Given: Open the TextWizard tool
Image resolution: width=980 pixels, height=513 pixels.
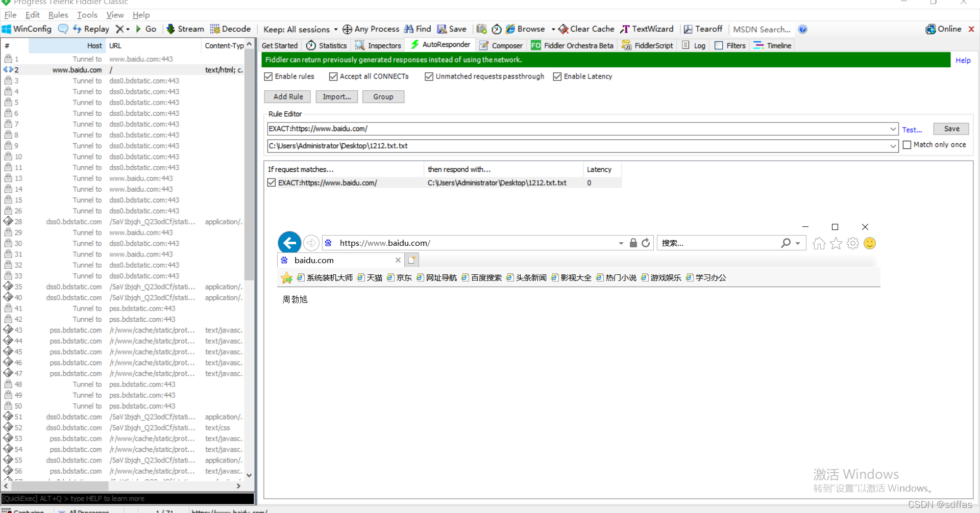Looking at the screenshot, I should point(647,29).
